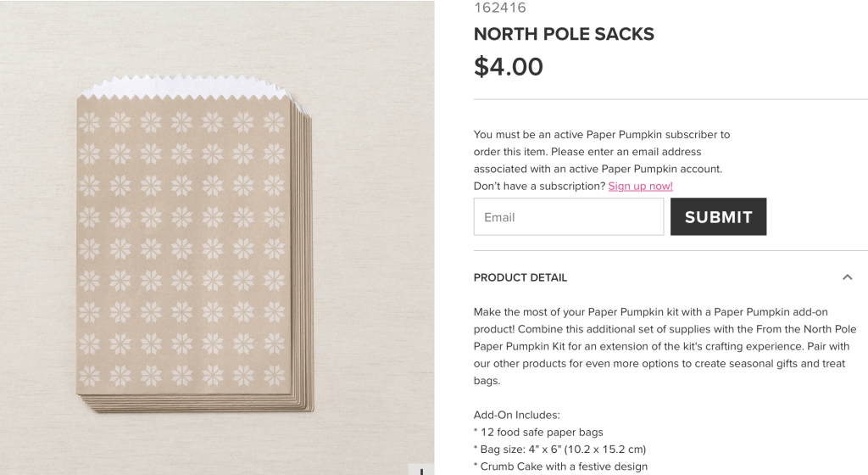Click into the Email input field

[x=568, y=217]
